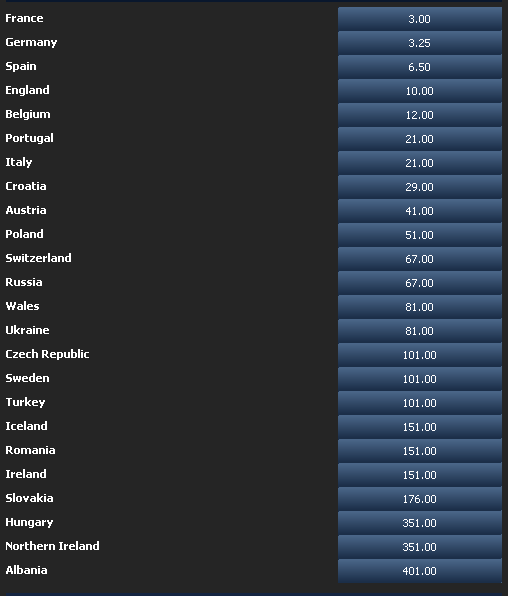Pick Wales at 81.00 odds

pos(420,306)
